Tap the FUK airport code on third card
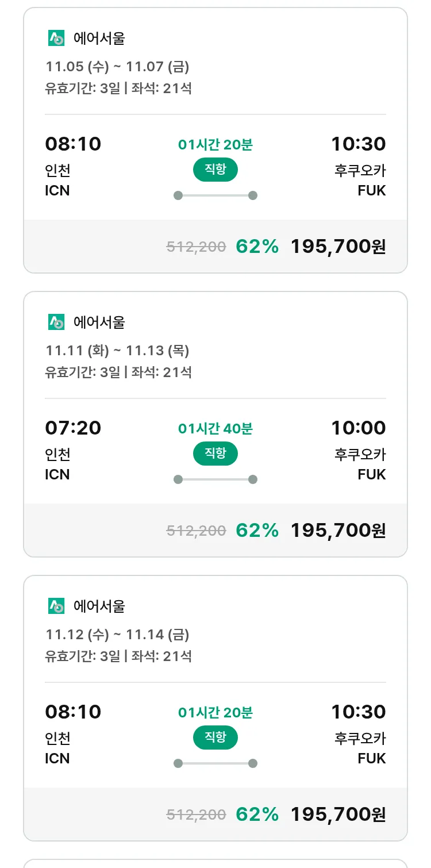 point(371,758)
